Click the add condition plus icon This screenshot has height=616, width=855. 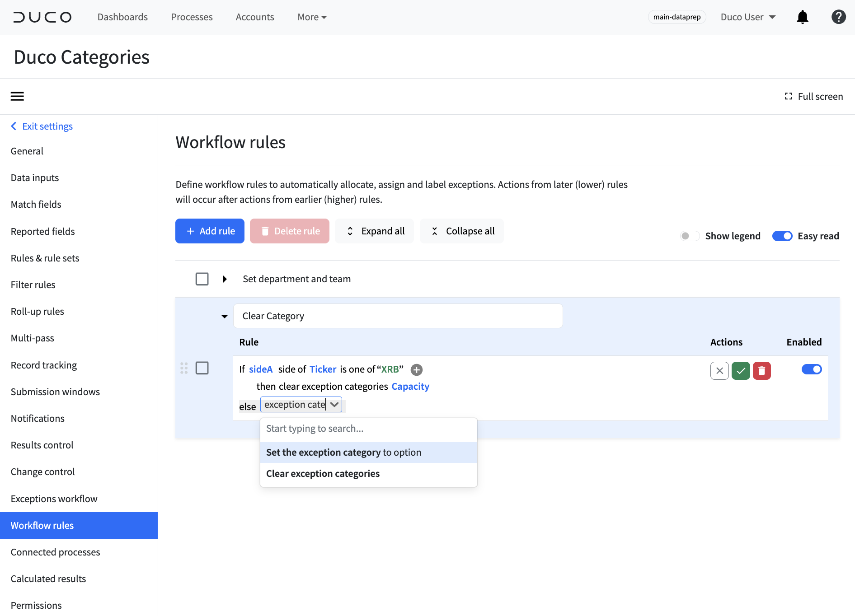[417, 370]
